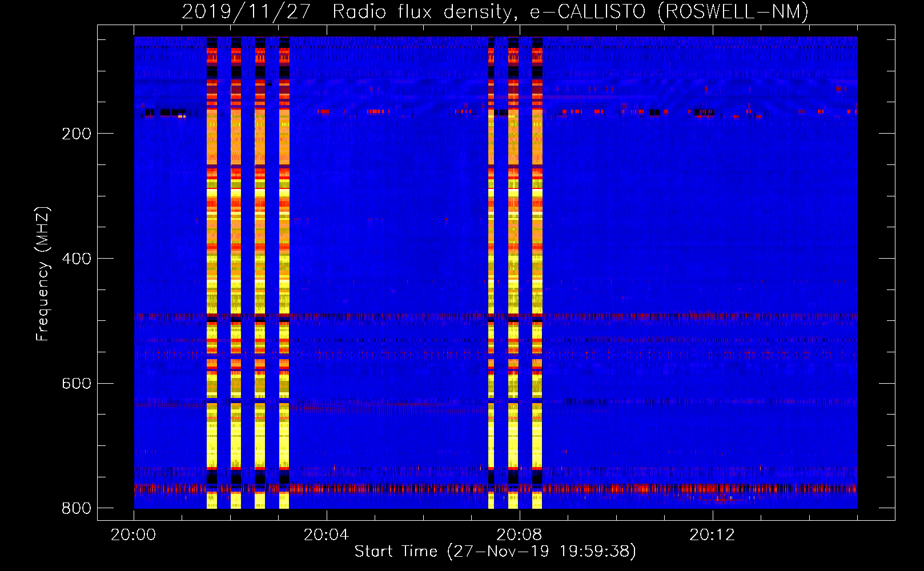Click the '600' frequency tick label
Image resolution: width=924 pixels, height=571 pixels.
[x=77, y=383]
